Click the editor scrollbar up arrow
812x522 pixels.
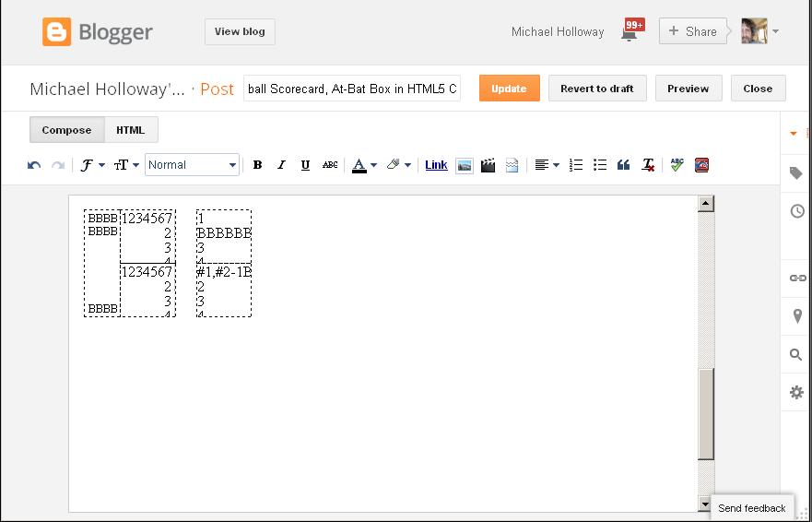706,203
